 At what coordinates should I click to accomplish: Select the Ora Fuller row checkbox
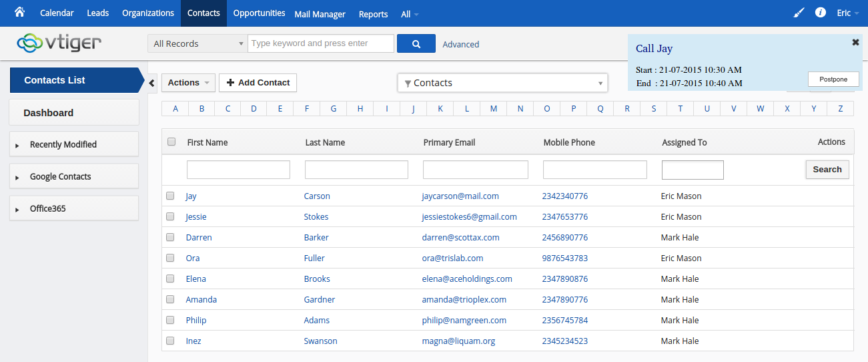coord(170,258)
